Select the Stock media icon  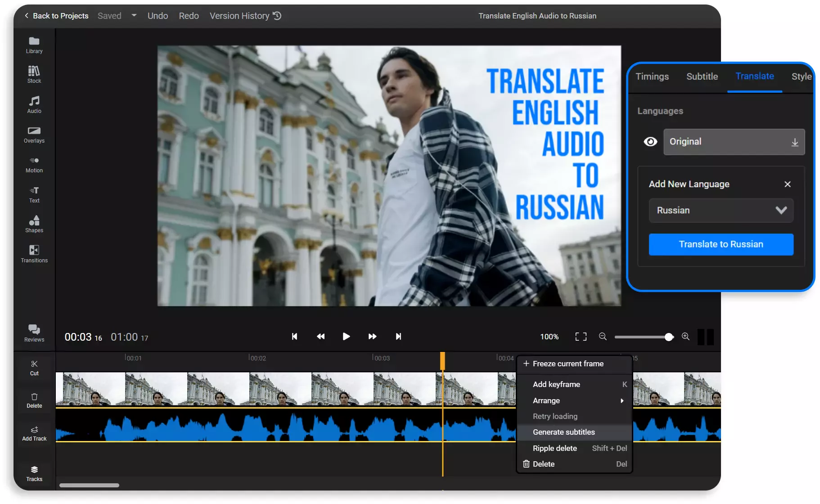34,74
